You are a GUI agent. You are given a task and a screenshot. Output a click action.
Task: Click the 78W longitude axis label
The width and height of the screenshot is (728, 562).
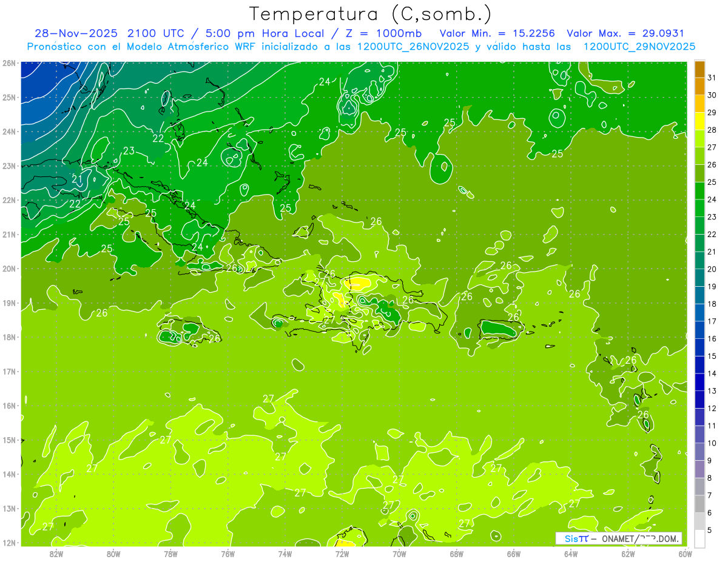pyautogui.click(x=170, y=553)
